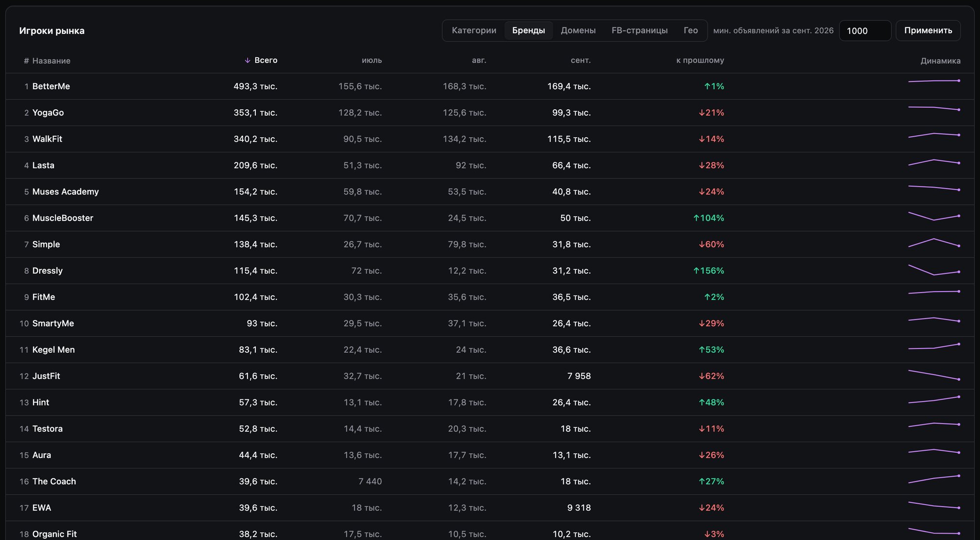Image resolution: width=980 pixels, height=540 pixels.
Task: Select the Kegel Men brand
Action: 53,350
